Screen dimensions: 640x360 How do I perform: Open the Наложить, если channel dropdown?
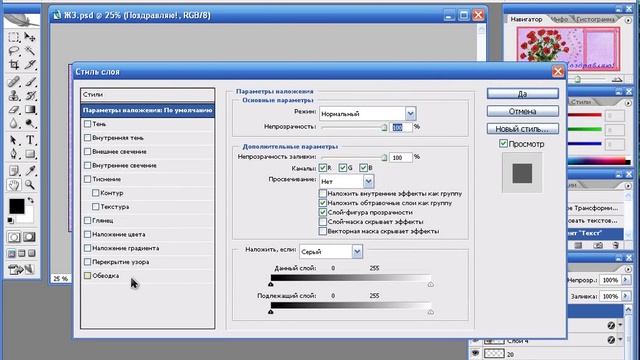tap(357, 251)
